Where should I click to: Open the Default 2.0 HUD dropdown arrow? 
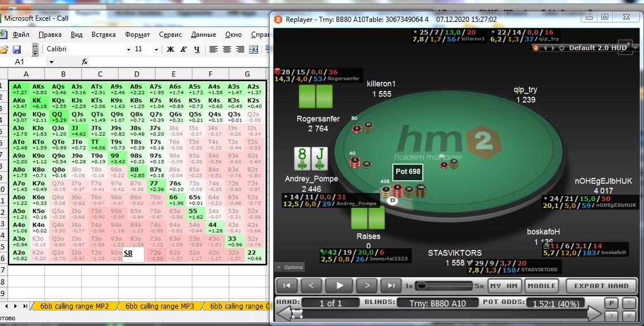pyautogui.click(x=637, y=48)
